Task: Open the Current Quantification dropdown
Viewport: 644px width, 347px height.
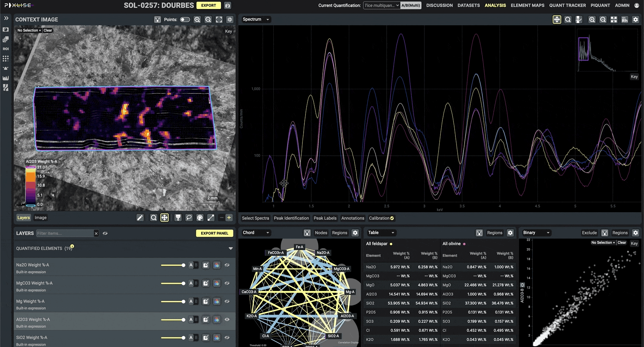Action: click(x=381, y=5)
